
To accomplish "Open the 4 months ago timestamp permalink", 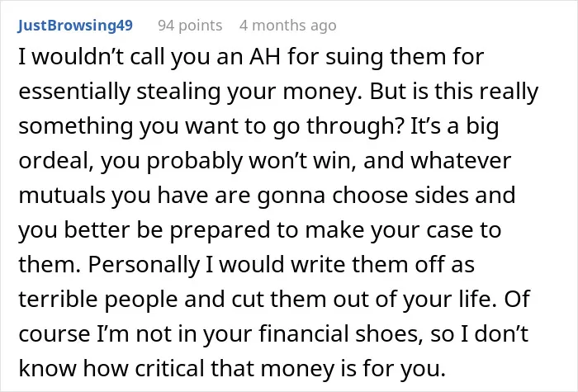I will click(287, 26).
